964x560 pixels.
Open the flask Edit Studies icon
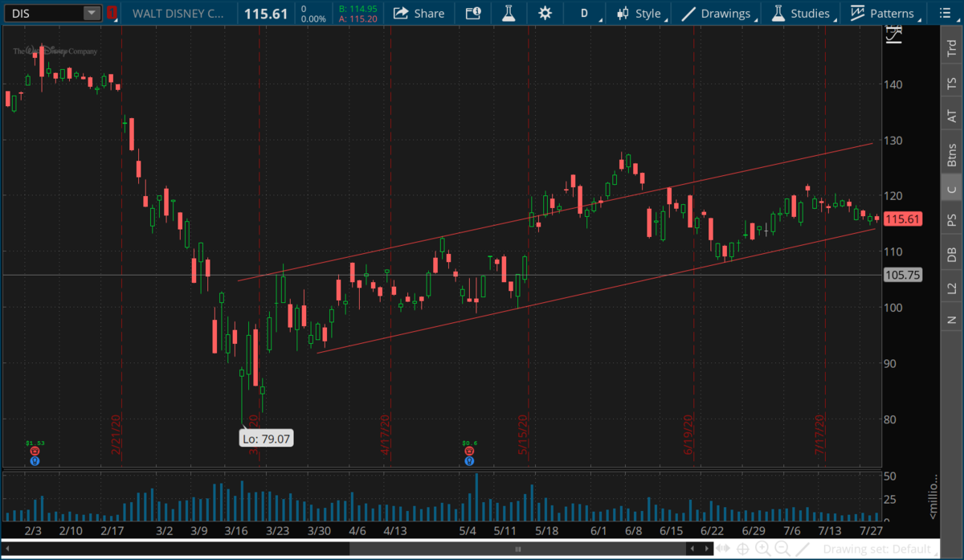(x=509, y=13)
